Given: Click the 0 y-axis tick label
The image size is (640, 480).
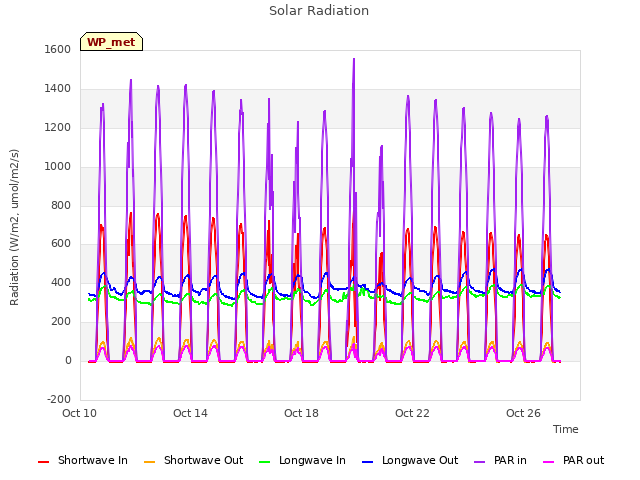Looking at the screenshot, I should click(68, 361).
